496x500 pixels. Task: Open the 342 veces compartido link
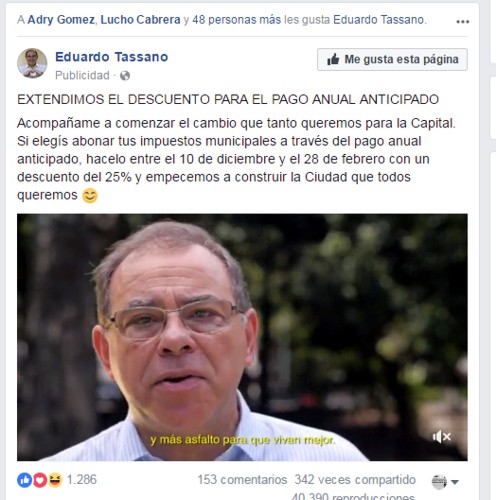coord(355,480)
